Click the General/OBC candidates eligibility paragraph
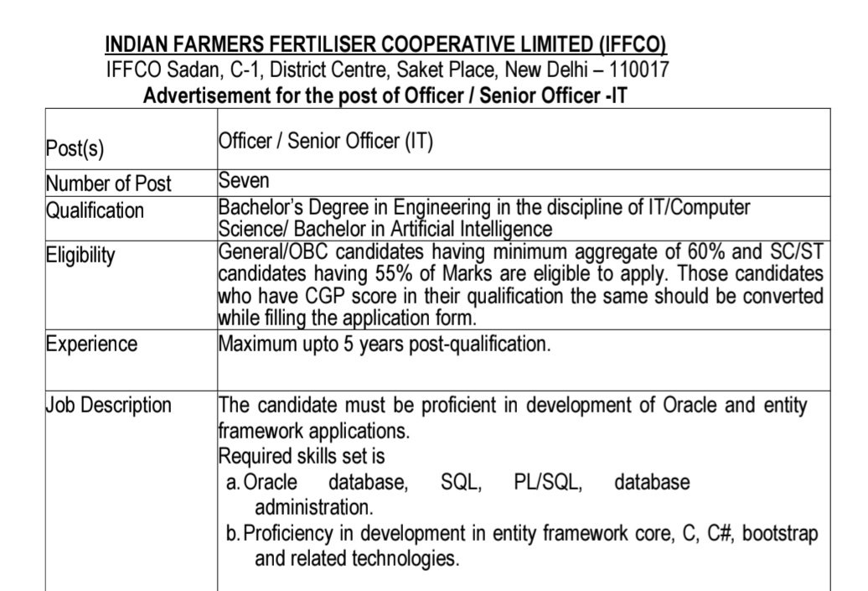This screenshot has height=591, width=868. (519, 285)
